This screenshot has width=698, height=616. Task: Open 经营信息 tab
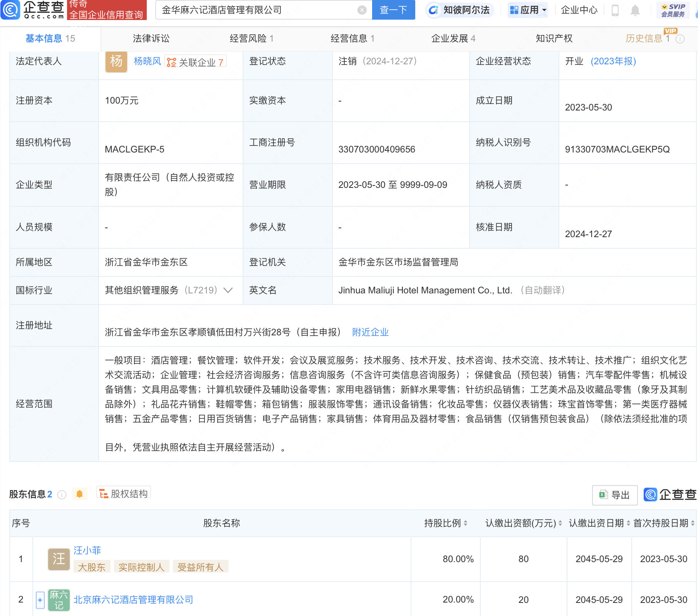click(352, 38)
